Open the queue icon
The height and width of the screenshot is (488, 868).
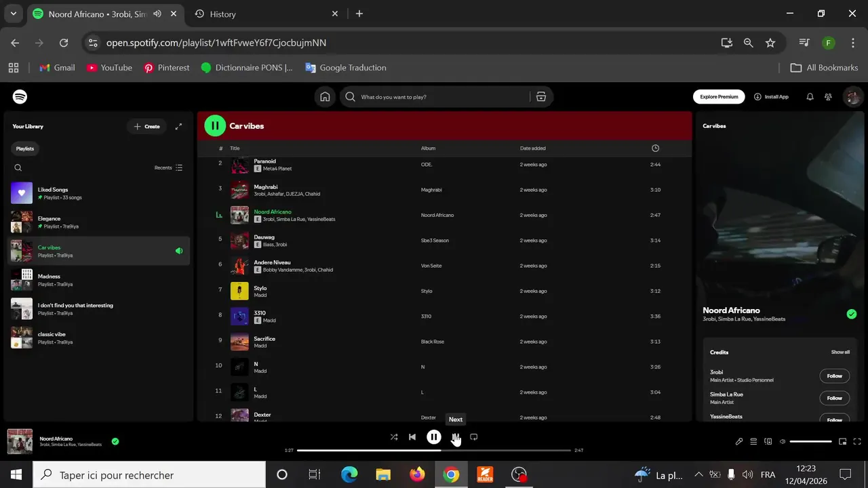click(753, 441)
